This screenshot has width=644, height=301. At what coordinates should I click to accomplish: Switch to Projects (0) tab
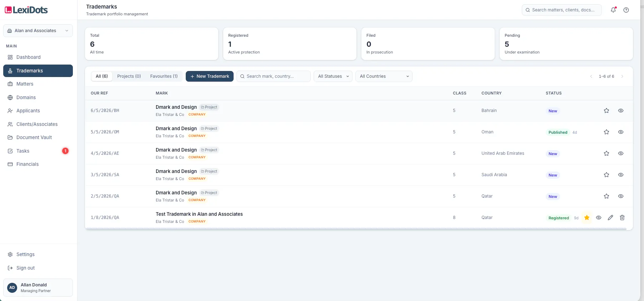pos(129,76)
